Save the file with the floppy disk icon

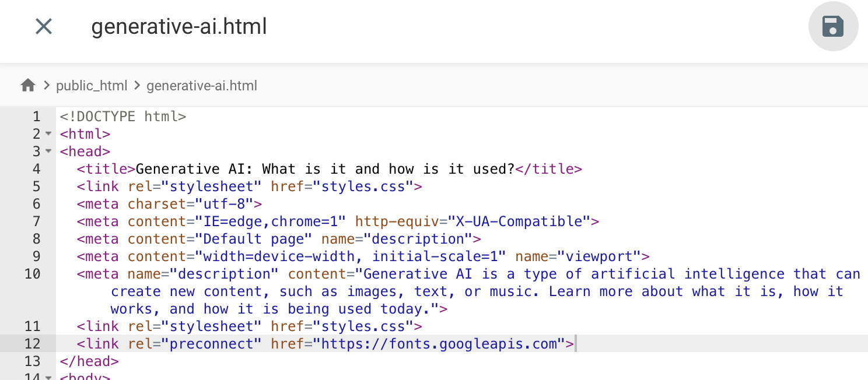(833, 27)
